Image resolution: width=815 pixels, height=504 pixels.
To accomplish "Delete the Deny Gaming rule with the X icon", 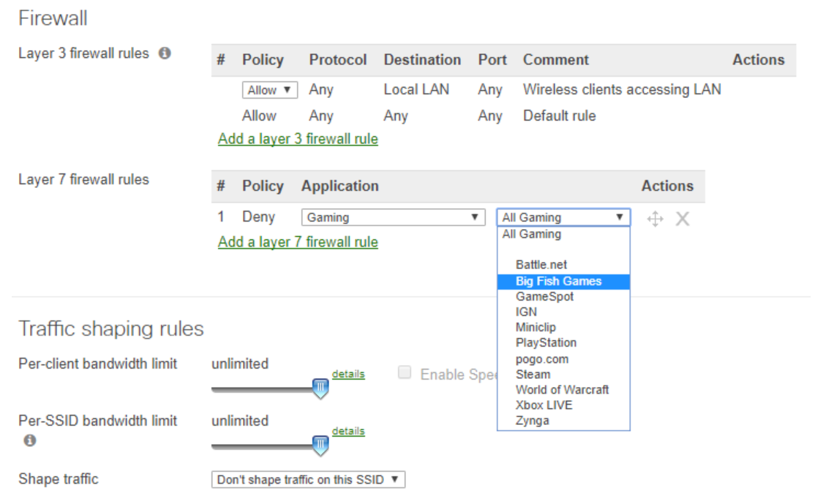I will click(682, 217).
